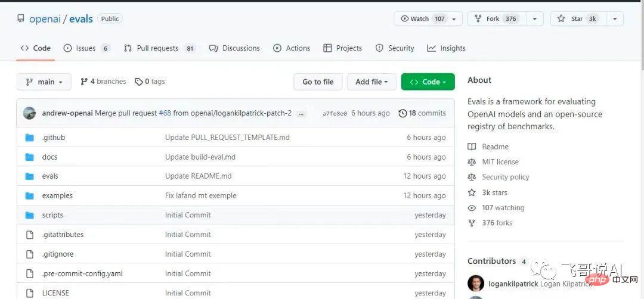The image size is (644, 299).
Task: Star the repository
Action: point(577,19)
